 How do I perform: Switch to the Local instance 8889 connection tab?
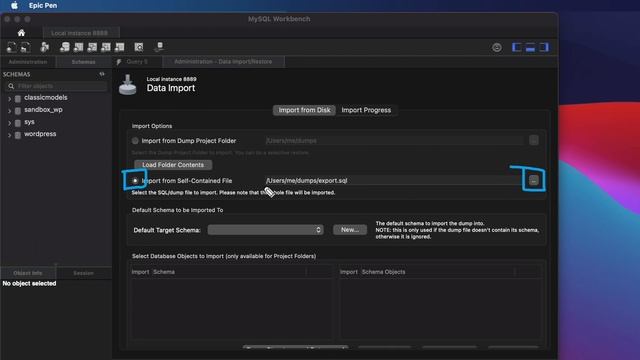(x=80, y=33)
